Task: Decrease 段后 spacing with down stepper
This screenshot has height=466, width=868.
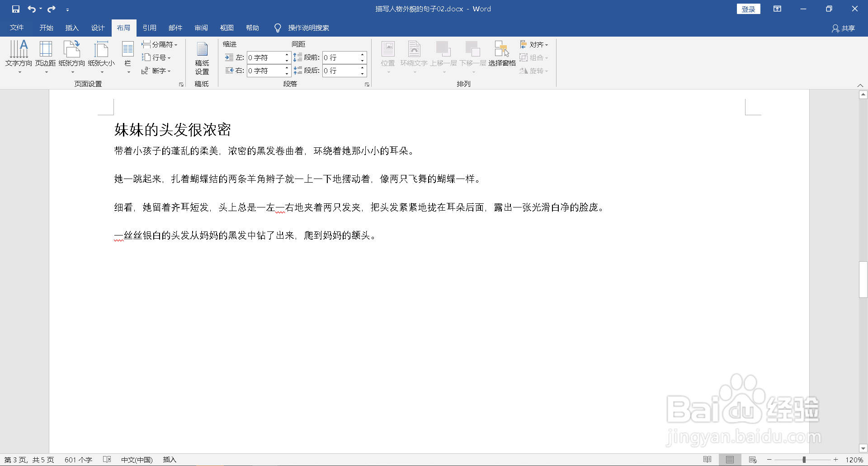Action: click(x=363, y=74)
